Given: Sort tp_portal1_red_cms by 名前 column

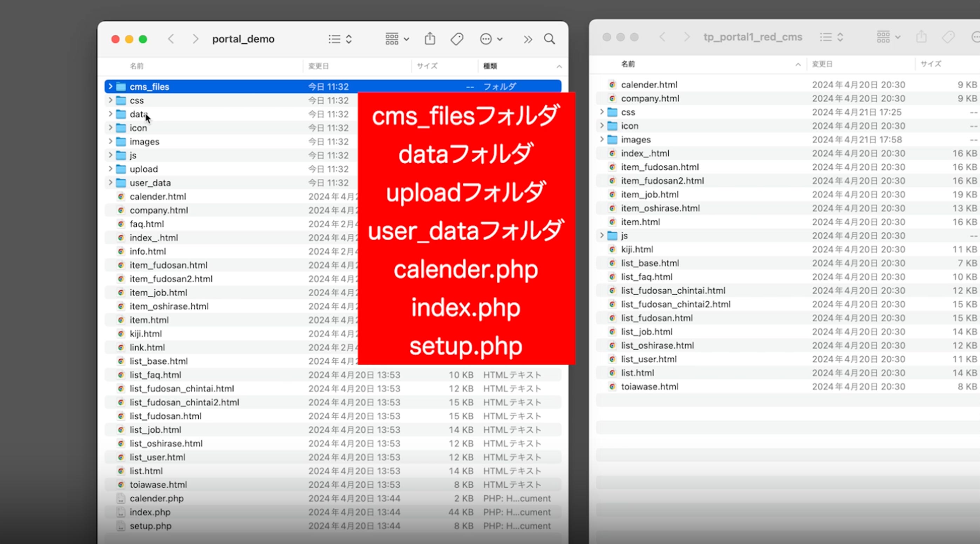Looking at the screenshot, I should pyautogui.click(x=628, y=64).
